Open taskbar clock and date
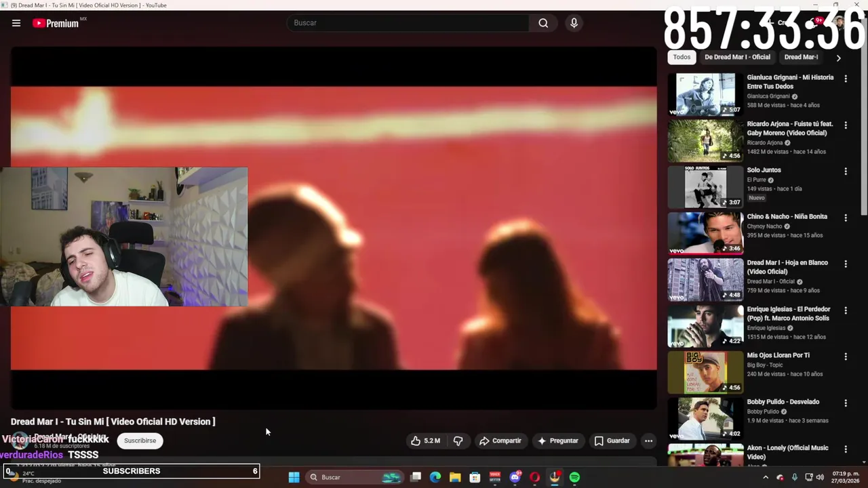868x488 pixels. pyautogui.click(x=846, y=477)
